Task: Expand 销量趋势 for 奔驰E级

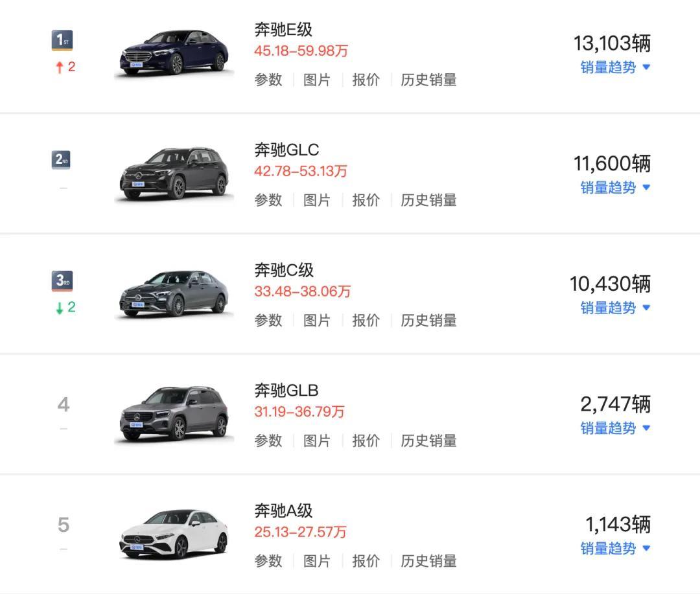Action: tap(614, 67)
